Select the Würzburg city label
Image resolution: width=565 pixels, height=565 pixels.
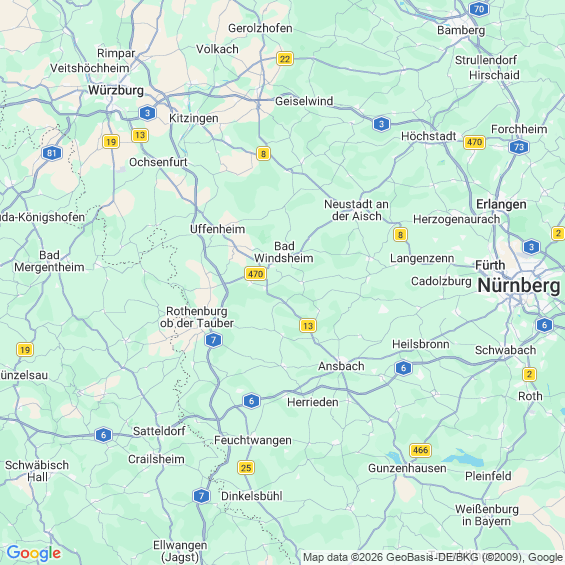point(116,90)
